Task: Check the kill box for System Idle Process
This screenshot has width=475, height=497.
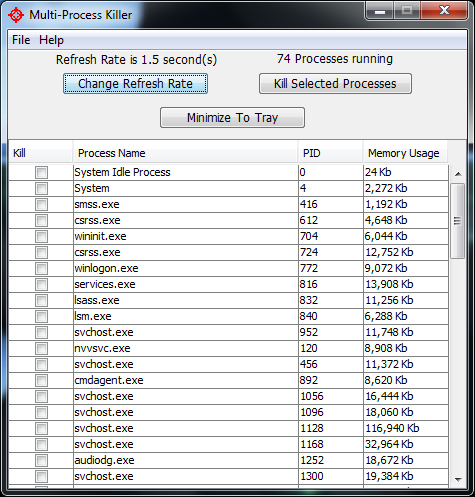Action: pyautogui.click(x=41, y=172)
